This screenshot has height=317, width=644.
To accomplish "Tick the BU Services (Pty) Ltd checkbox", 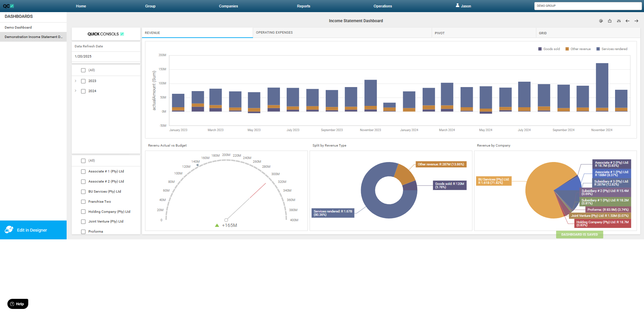I will 83,192.
